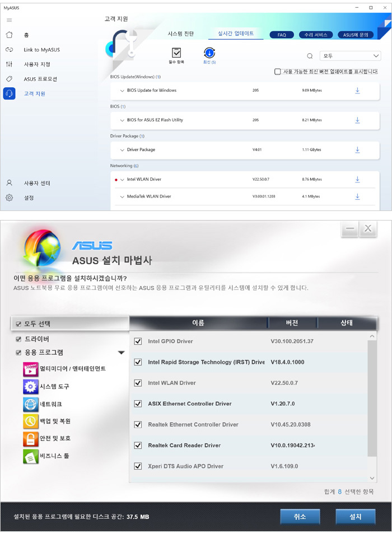The height and width of the screenshot is (534, 392).
Task: Open settings (설정) gear in sidebar
Action: [9, 198]
